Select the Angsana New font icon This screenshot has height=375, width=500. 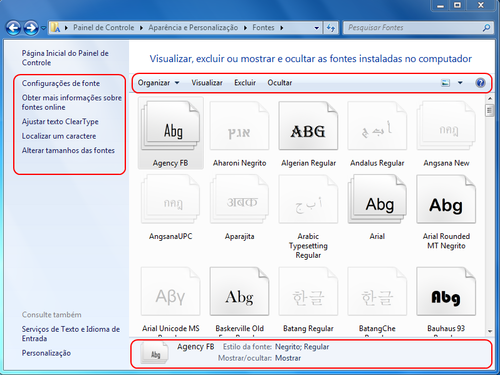[446, 126]
